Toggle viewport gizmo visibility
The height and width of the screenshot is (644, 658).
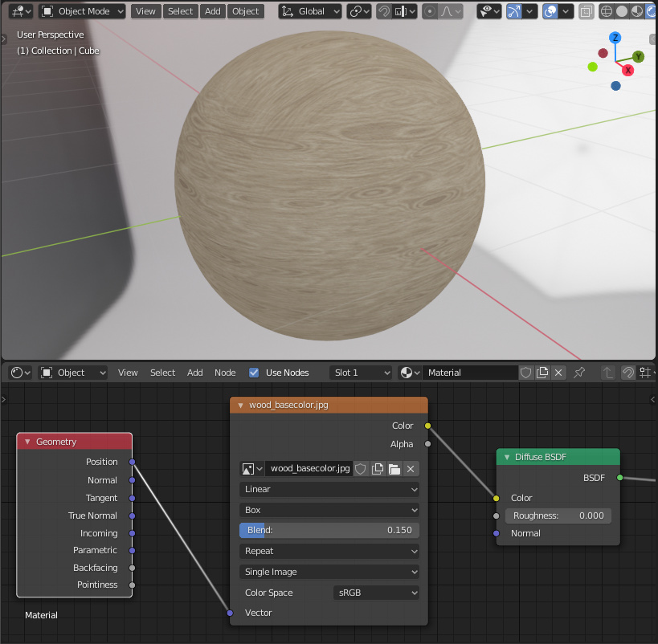pyautogui.click(x=513, y=11)
